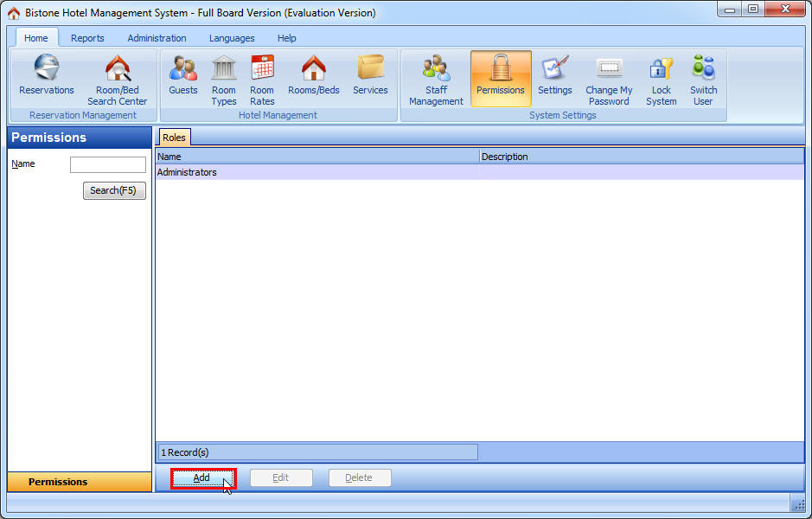Click the Add button to create a role
Image resolution: width=812 pixels, height=519 pixels.
click(202, 477)
